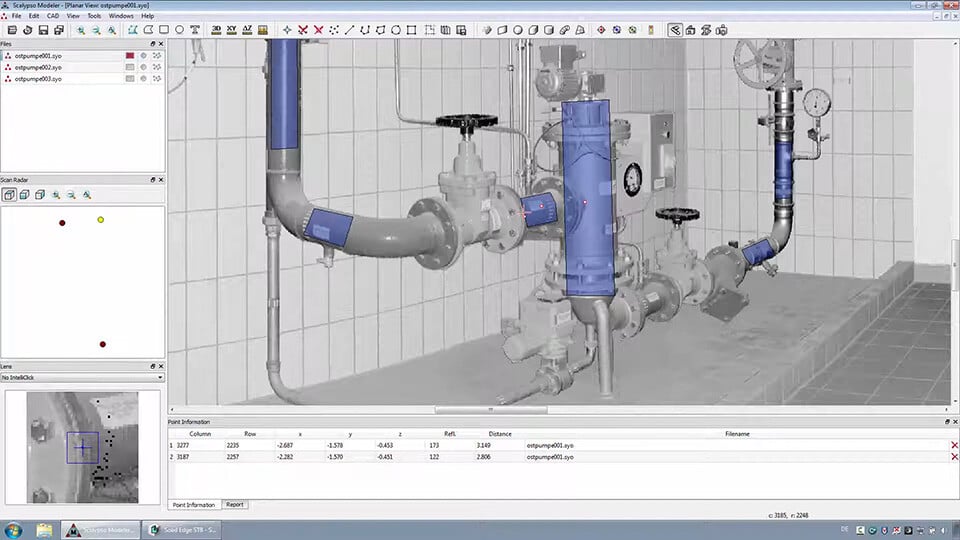Toggle visibility circle for ostpumpe003.syo
This screenshot has width=960, height=540.
point(143,78)
